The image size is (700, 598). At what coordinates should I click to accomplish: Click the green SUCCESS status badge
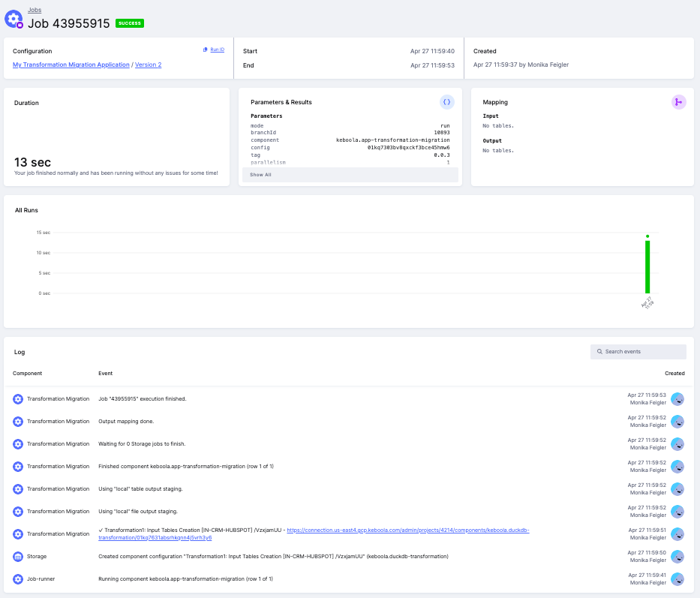click(x=130, y=23)
